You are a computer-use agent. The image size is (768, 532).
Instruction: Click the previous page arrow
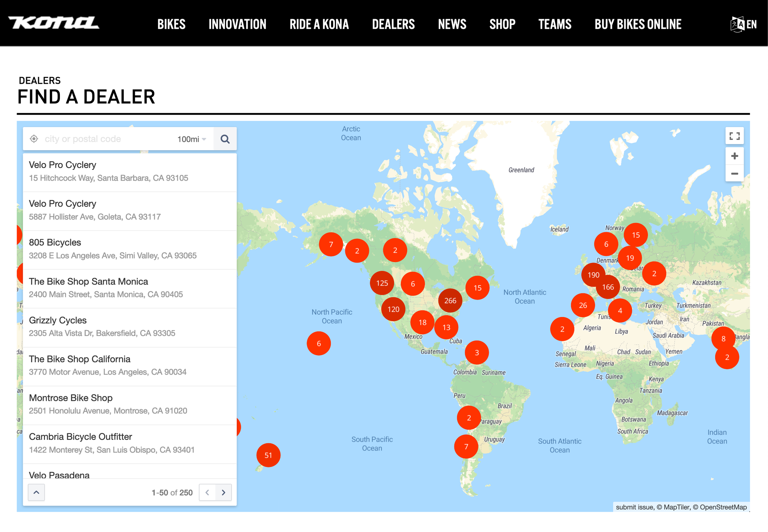[207, 492]
